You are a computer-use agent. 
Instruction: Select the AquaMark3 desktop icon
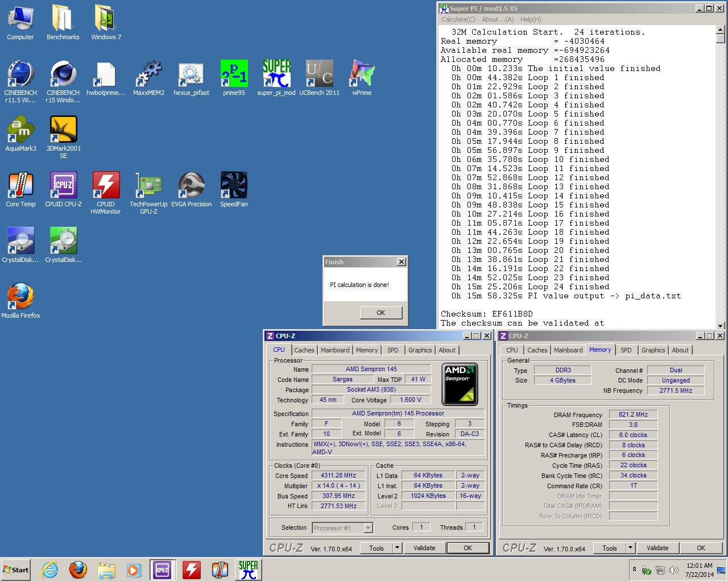pos(20,134)
